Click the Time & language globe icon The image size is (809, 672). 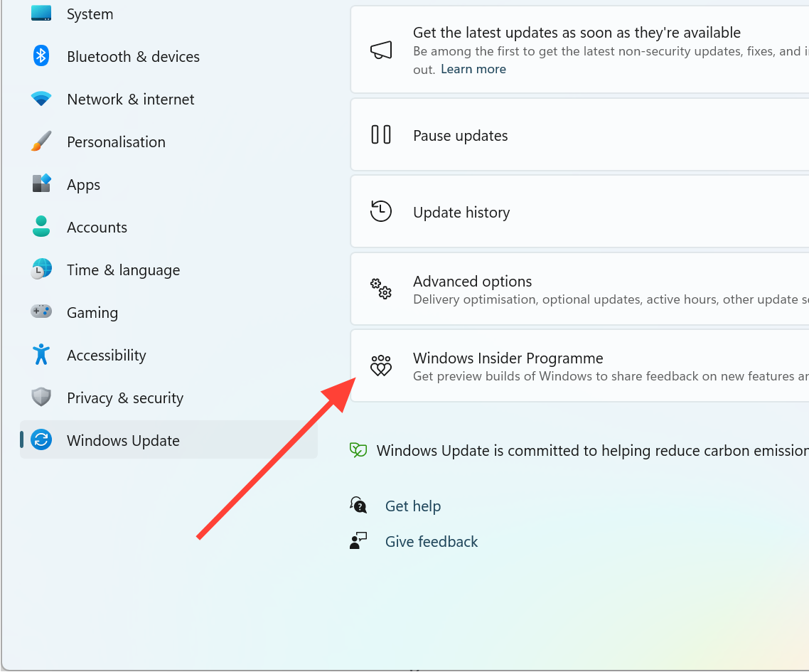click(41, 269)
